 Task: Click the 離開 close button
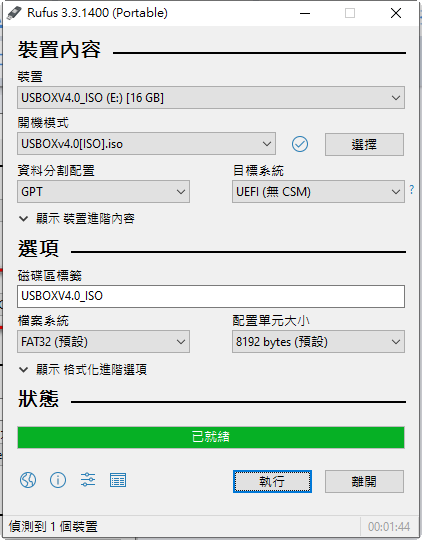[364, 481]
